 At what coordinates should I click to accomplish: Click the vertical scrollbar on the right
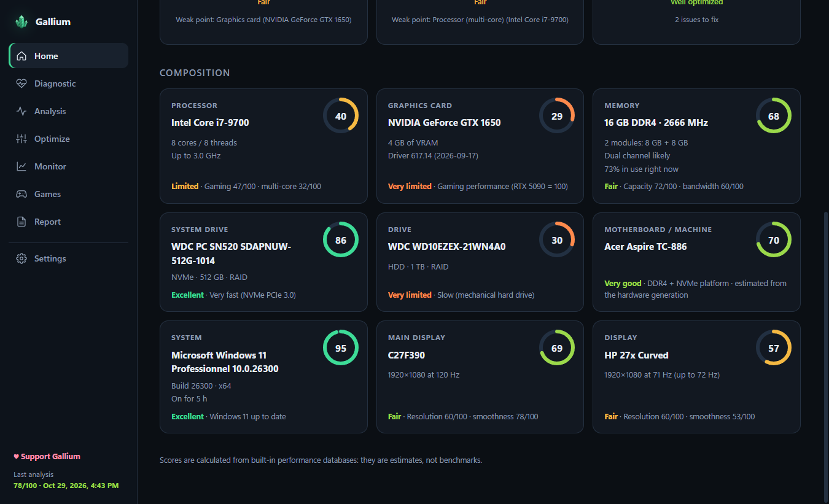coord(825,356)
